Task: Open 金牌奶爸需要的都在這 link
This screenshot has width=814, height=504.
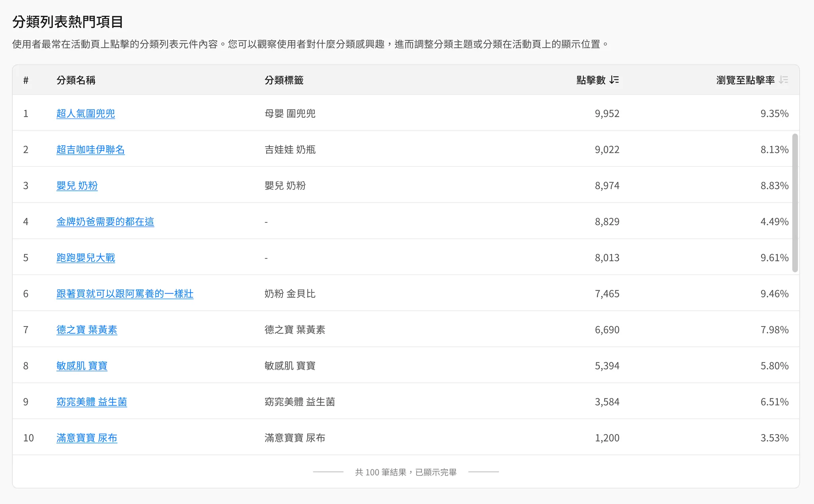Action: (105, 222)
